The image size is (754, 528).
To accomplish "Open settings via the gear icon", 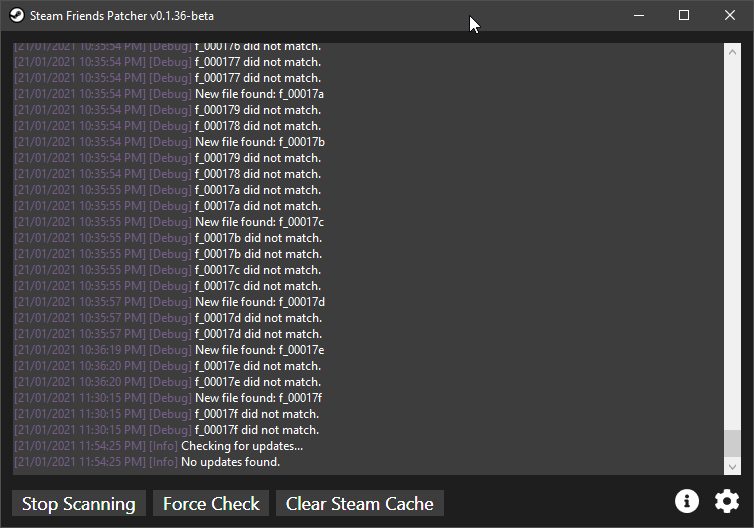I will point(727,502).
